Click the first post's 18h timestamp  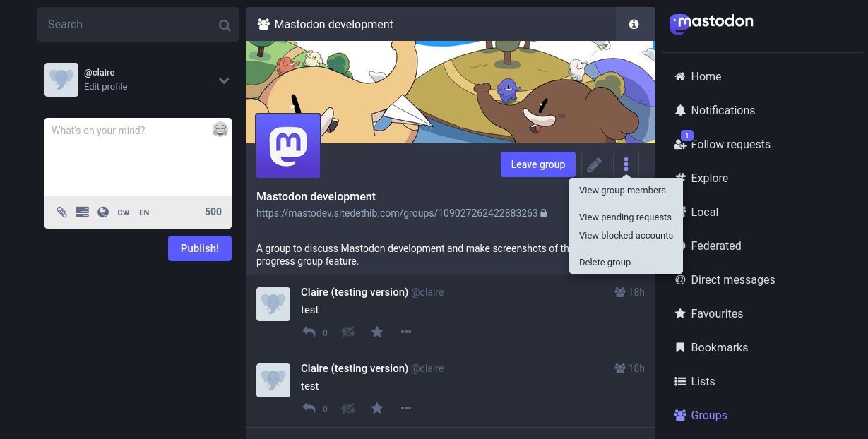636,292
